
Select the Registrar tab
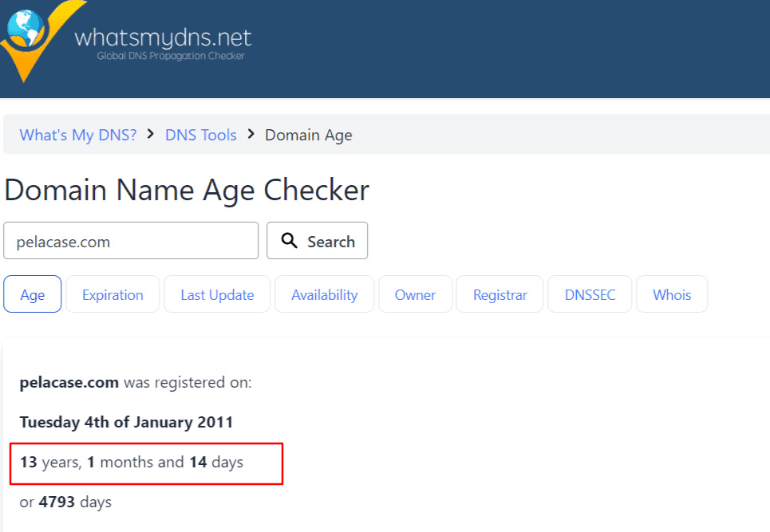(x=500, y=294)
